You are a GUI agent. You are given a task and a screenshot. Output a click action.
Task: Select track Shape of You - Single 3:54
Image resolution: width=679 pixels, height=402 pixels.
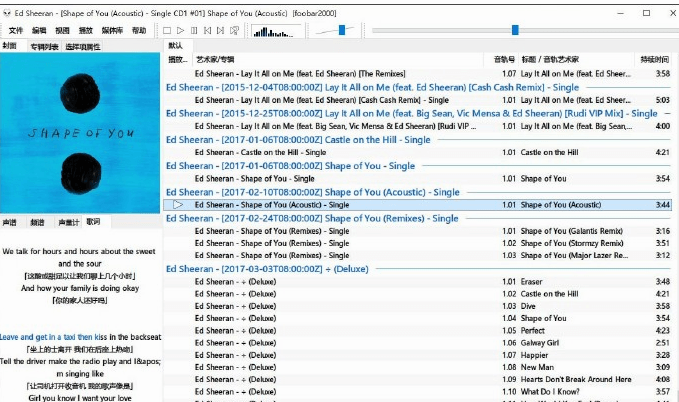coord(418,178)
